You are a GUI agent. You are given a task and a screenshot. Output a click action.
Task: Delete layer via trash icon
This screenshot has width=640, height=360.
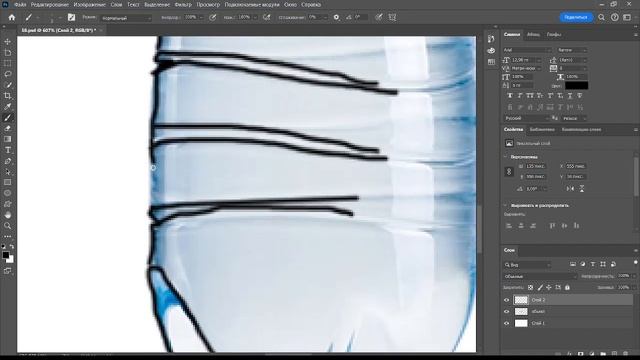[626, 354]
